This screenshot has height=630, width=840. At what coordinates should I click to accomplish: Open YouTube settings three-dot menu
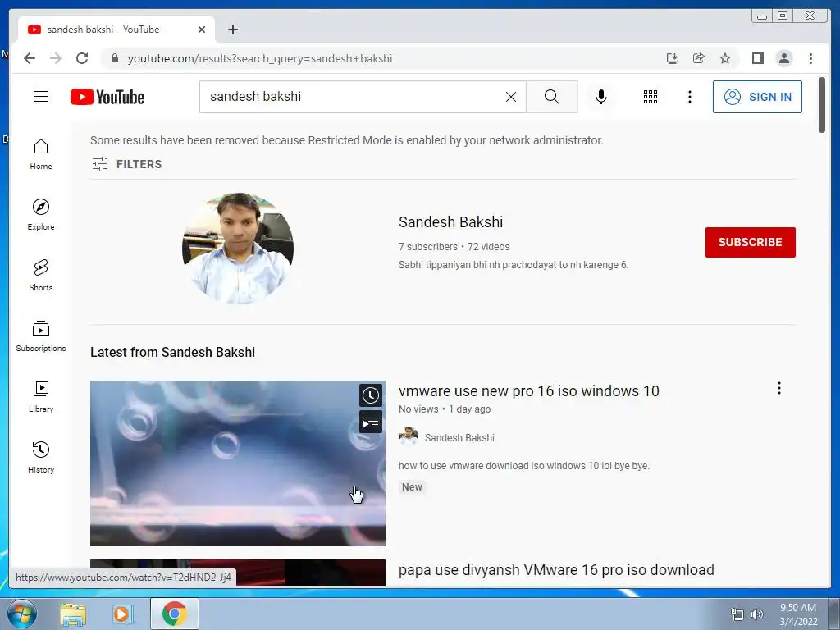[689, 97]
